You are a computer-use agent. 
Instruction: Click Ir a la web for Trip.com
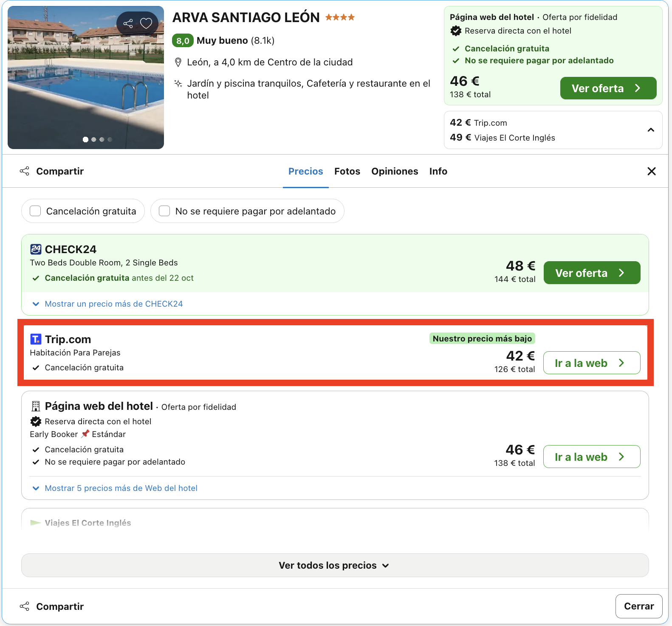coord(592,363)
